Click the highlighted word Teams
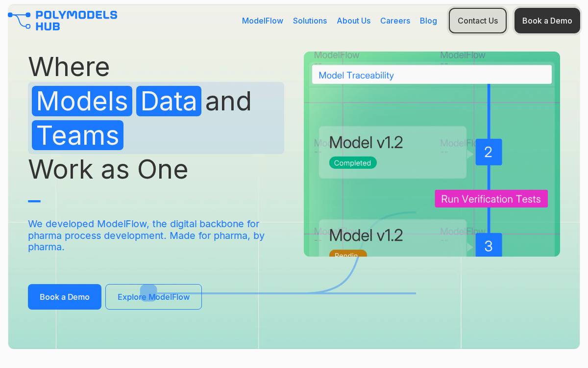Screen dimensions: 588x368 point(77,135)
